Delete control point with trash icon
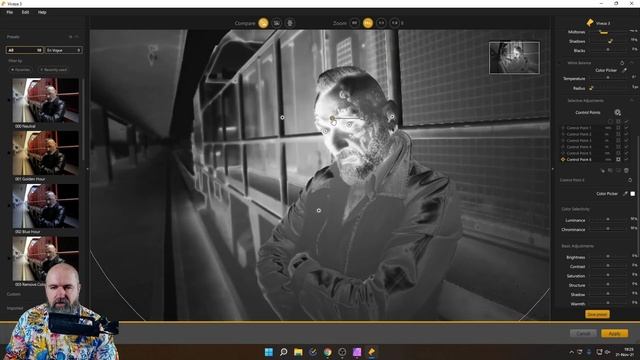640x360 pixels. click(626, 170)
